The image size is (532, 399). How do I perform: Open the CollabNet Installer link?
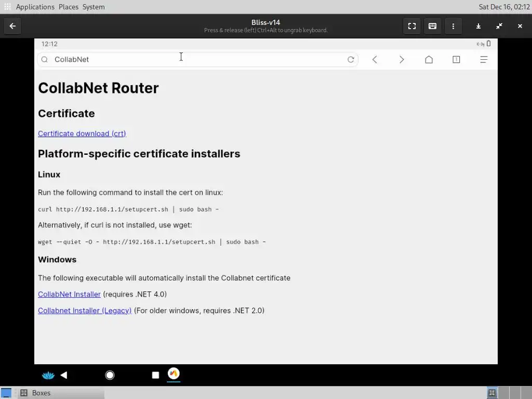[69, 294]
